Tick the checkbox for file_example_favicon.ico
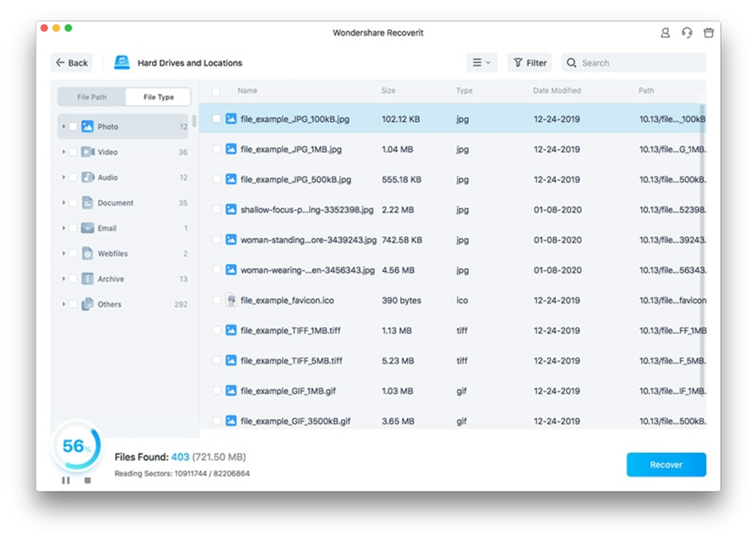The image size is (756, 541). [217, 300]
